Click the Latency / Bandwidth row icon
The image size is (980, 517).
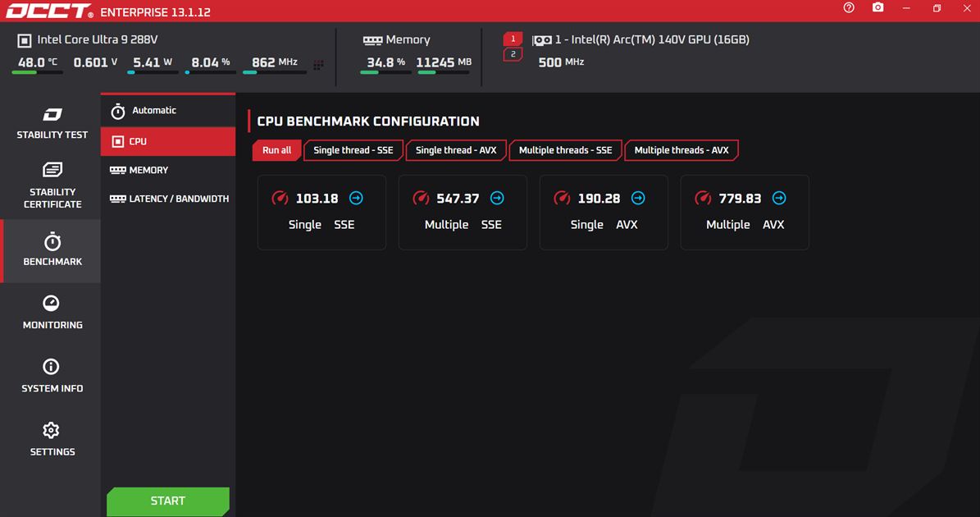(x=117, y=199)
